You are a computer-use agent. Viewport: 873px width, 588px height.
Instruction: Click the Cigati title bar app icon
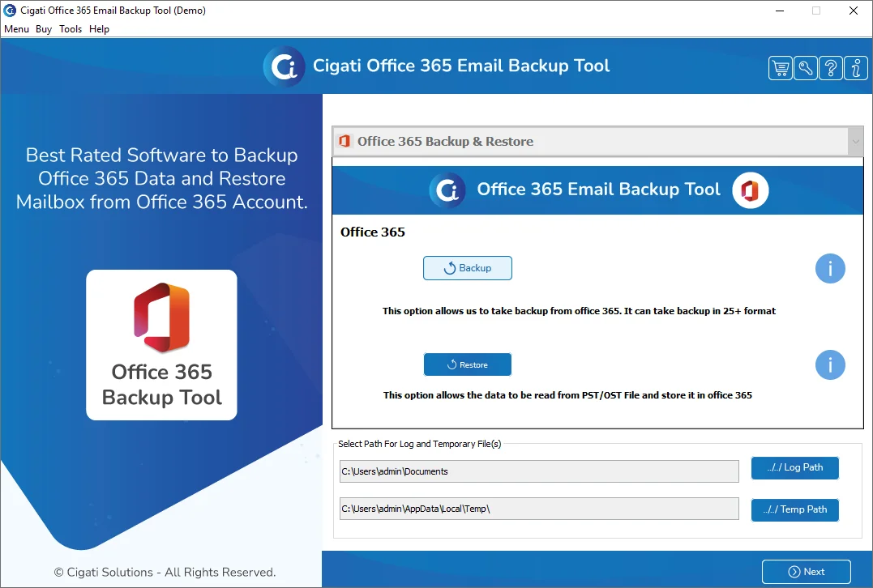click(x=10, y=10)
